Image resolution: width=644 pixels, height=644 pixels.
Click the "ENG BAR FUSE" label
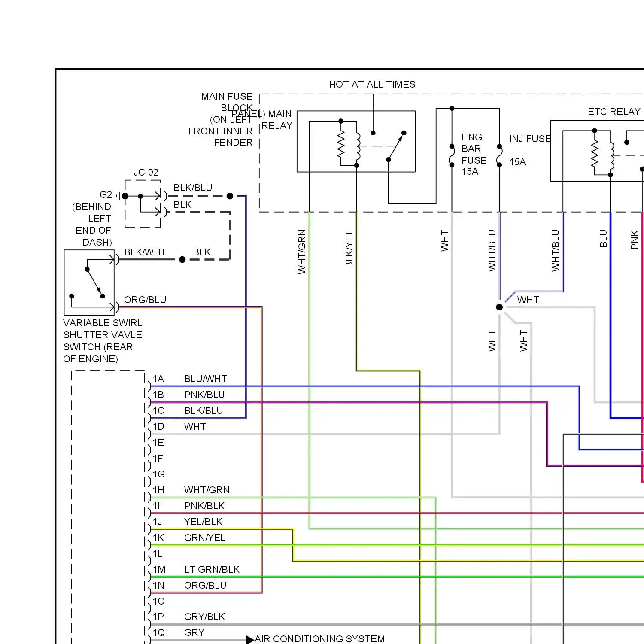(x=474, y=149)
